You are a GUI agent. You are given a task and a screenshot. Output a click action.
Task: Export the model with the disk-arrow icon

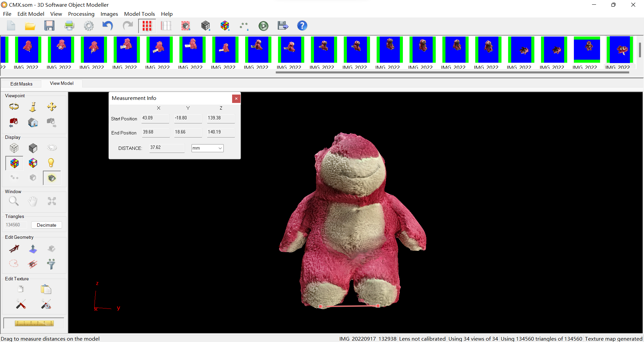283,26
